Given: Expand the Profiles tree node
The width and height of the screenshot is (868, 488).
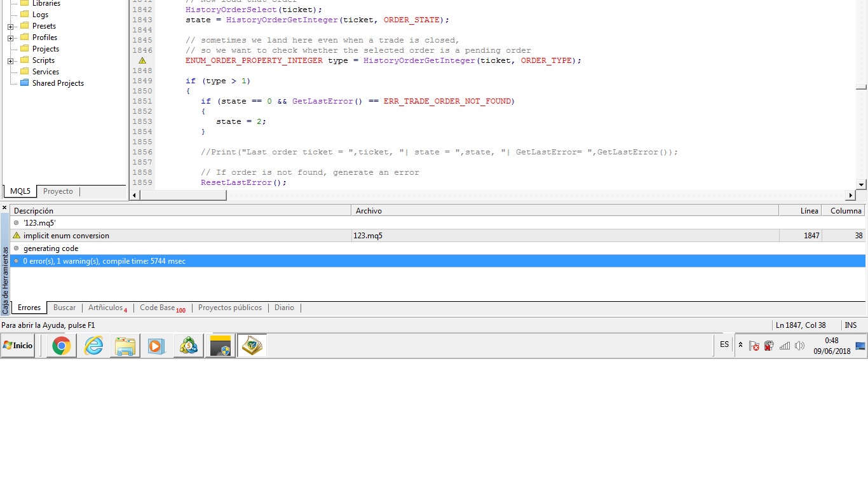Looking at the screenshot, I should tap(11, 37).
